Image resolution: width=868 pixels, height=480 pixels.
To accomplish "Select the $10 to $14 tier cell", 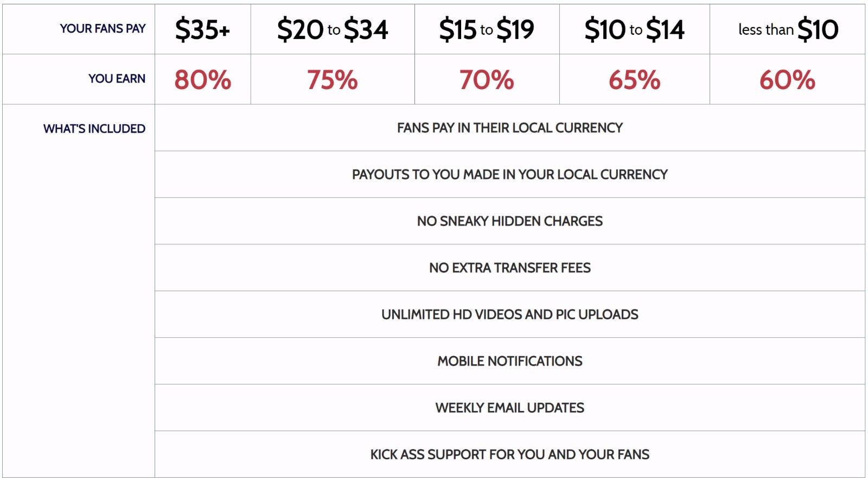I will click(635, 29).
